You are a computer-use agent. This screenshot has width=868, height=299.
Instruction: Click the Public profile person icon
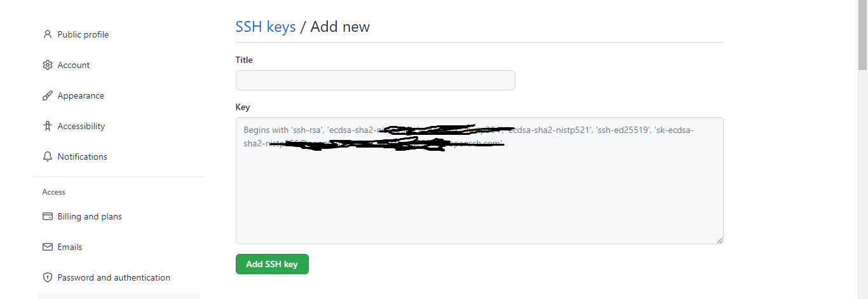click(x=47, y=34)
